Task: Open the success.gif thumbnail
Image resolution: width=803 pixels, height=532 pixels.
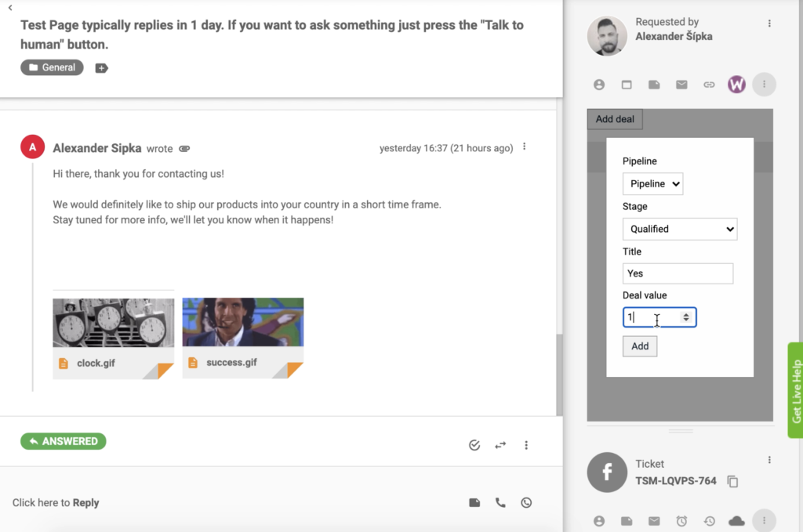Action: click(x=243, y=322)
